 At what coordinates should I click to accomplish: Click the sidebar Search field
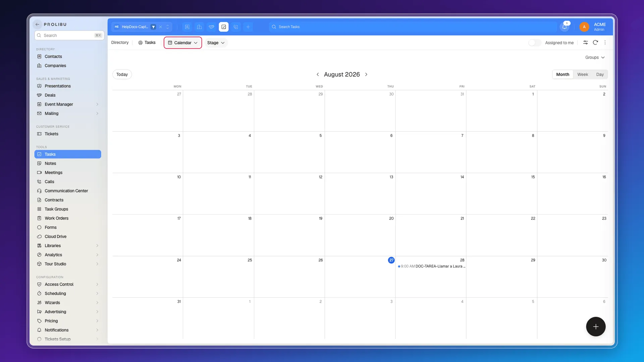coord(69,35)
